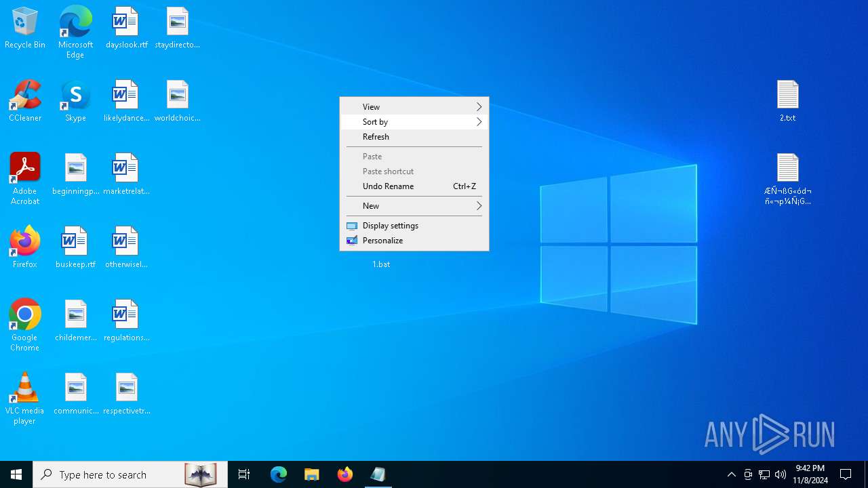The height and width of the screenshot is (488, 868).
Task: Select the likelydance... document icon
Action: 126,102
